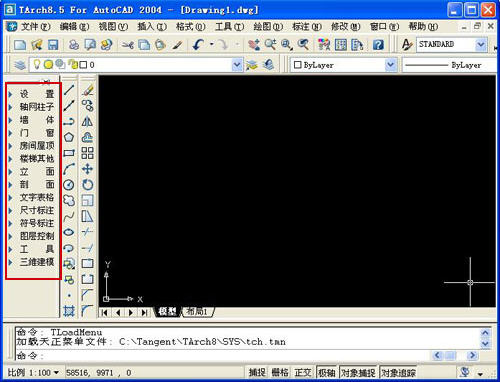Select the Line draw tool
500x382 pixels.
(69, 89)
